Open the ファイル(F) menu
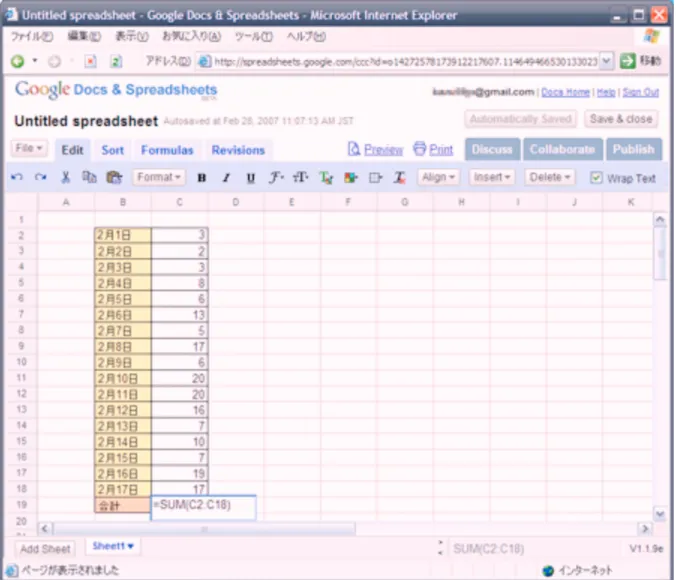676x580 pixels. tap(32, 36)
